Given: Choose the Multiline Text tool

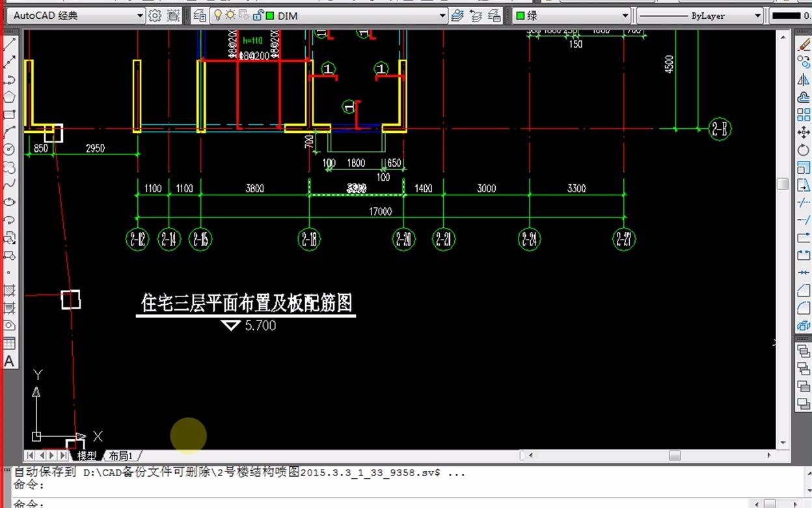Looking at the screenshot, I should click(x=10, y=361).
